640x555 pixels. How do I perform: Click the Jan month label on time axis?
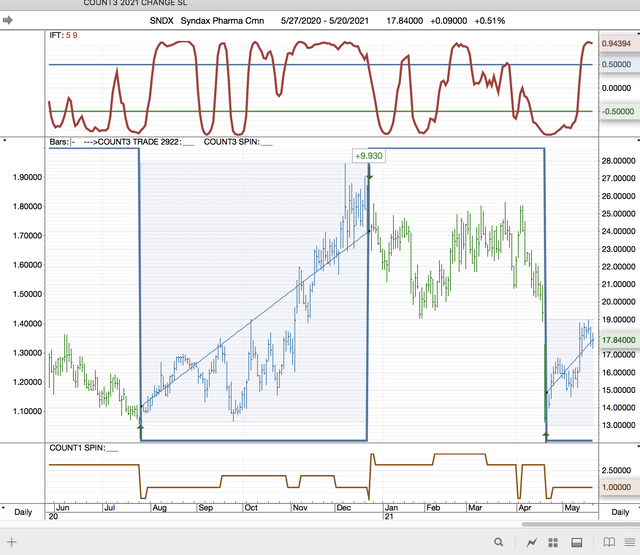click(x=391, y=508)
